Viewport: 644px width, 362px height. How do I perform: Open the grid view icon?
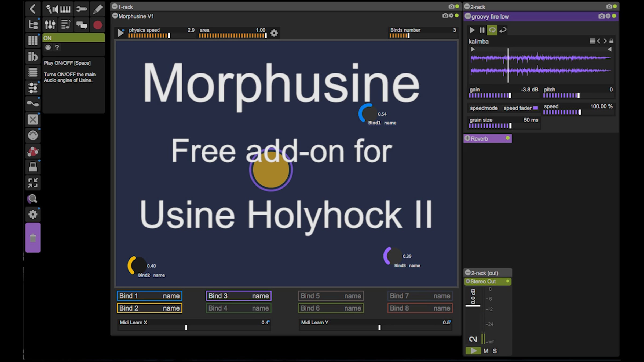pos(33,41)
